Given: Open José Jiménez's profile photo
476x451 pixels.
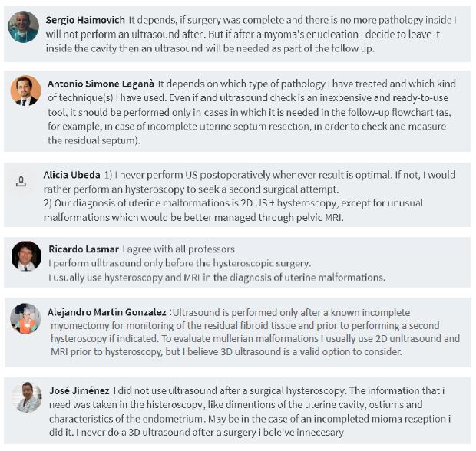Looking at the screenshot, I should pos(27,397).
